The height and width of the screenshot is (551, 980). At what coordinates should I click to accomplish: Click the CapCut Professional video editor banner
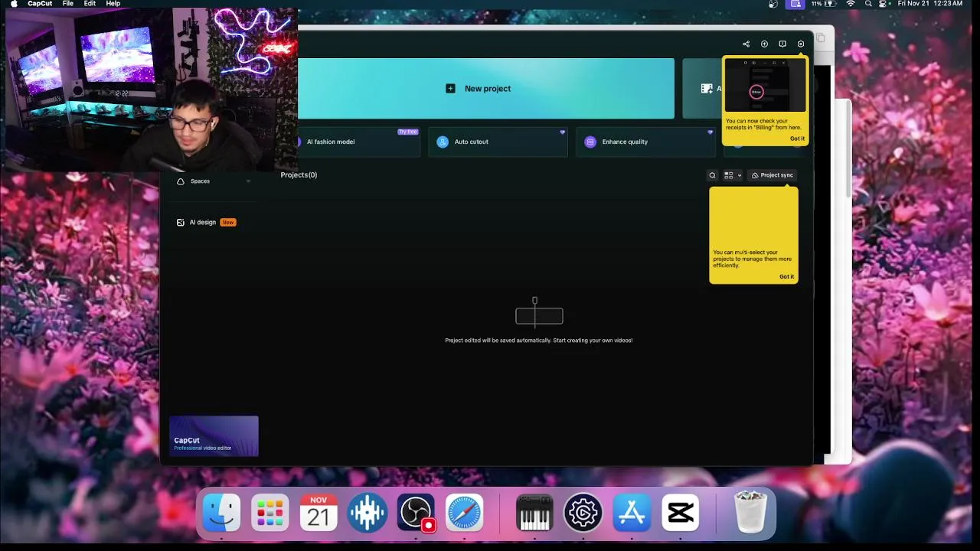point(214,436)
